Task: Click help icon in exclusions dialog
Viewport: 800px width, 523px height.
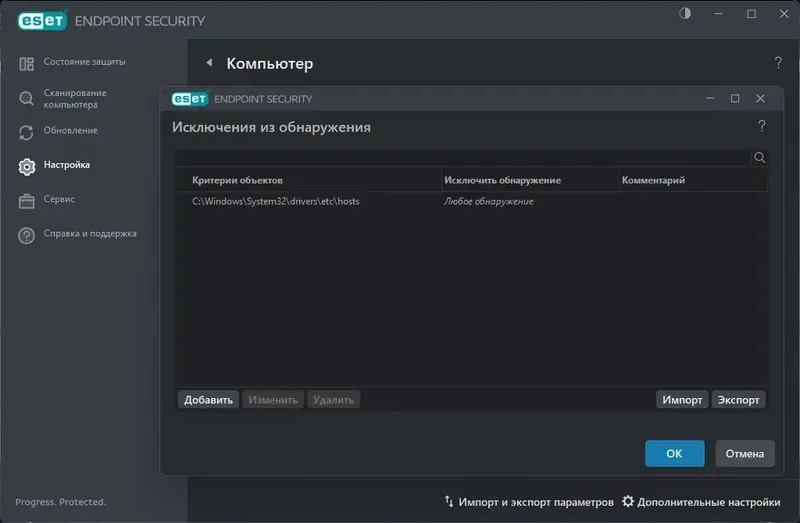Action: 762,126
